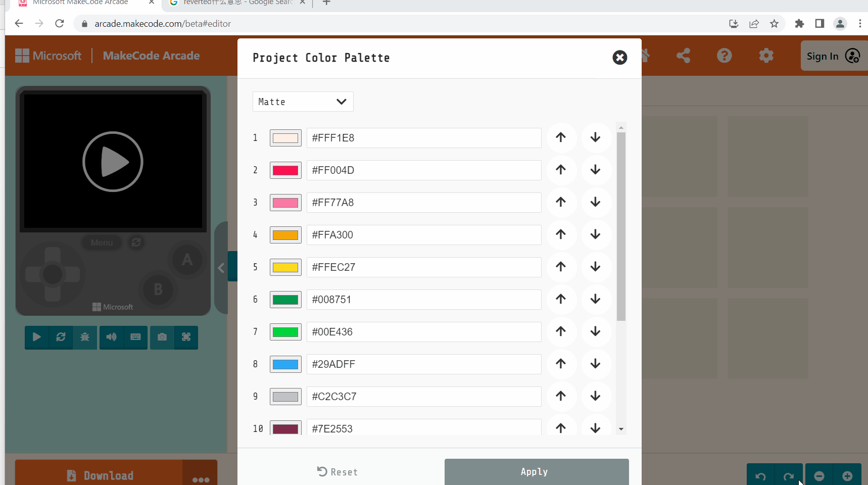
Task: Open the editor settings gear
Action: click(x=766, y=56)
